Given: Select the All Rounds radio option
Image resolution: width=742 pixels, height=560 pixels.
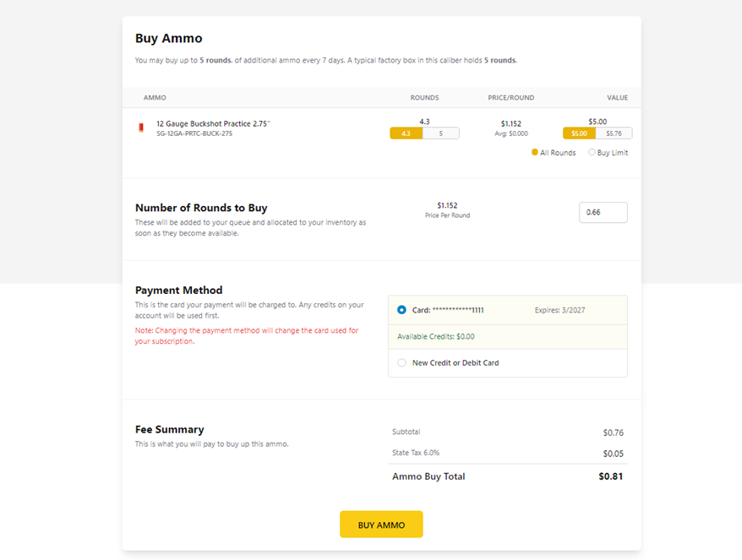Looking at the screenshot, I should 535,152.
